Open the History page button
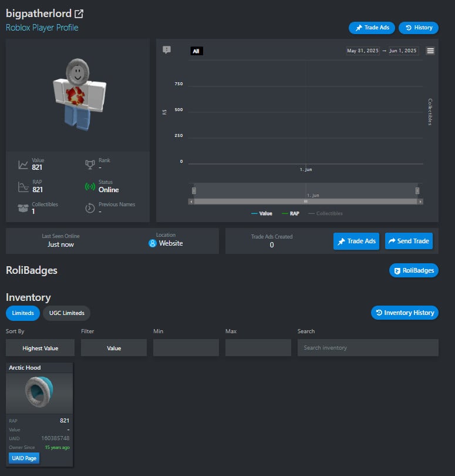The height and width of the screenshot is (476, 455). click(418, 28)
